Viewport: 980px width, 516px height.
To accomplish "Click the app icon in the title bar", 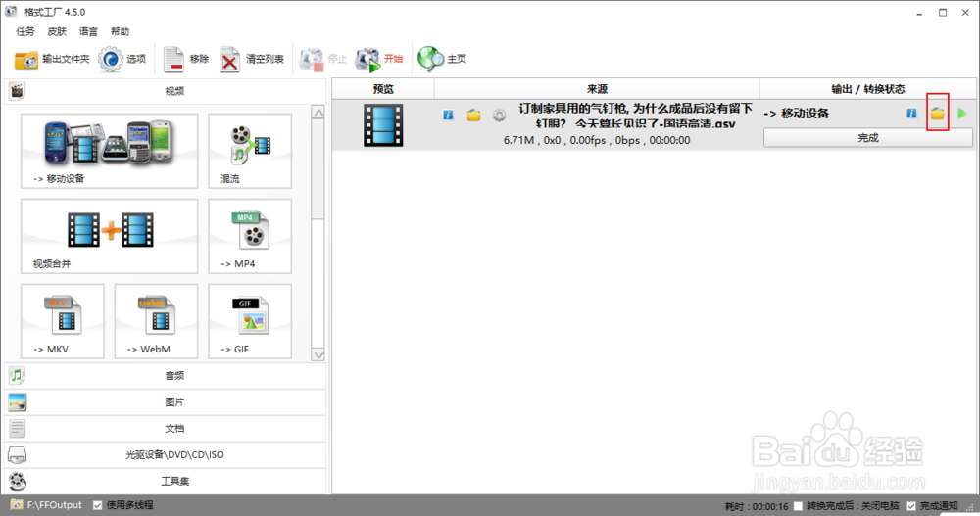I will (11, 11).
